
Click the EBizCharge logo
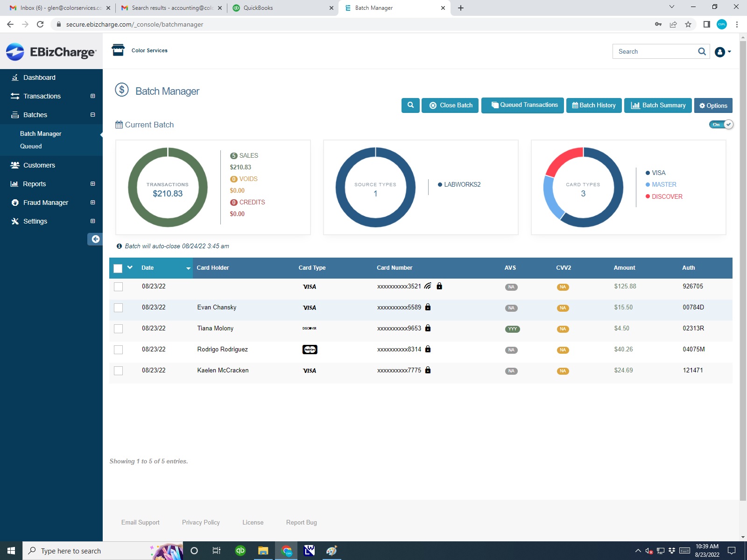coord(51,52)
